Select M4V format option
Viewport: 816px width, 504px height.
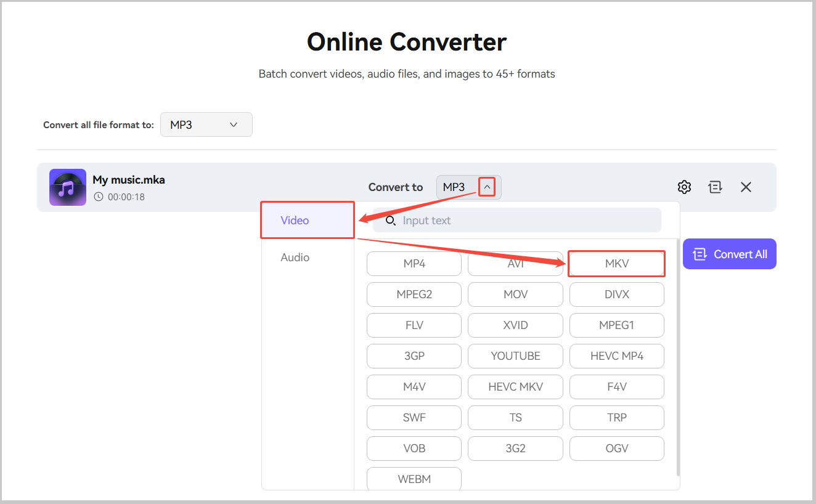tap(414, 387)
